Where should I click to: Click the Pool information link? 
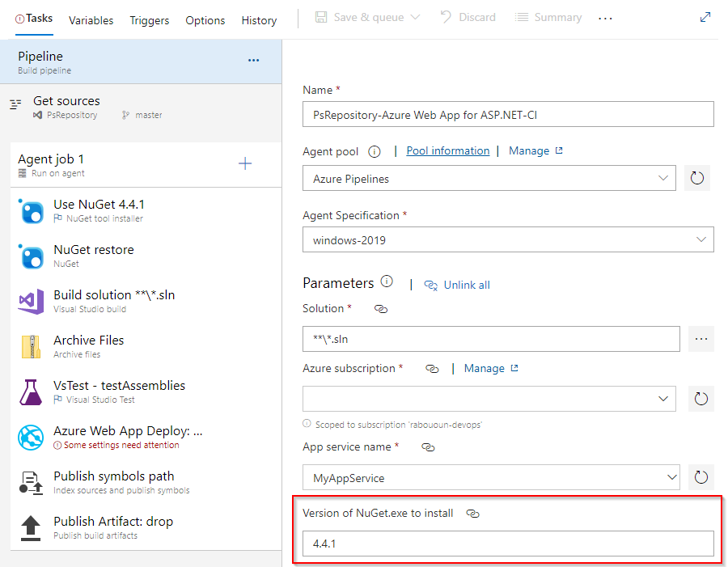pos(447,151)
